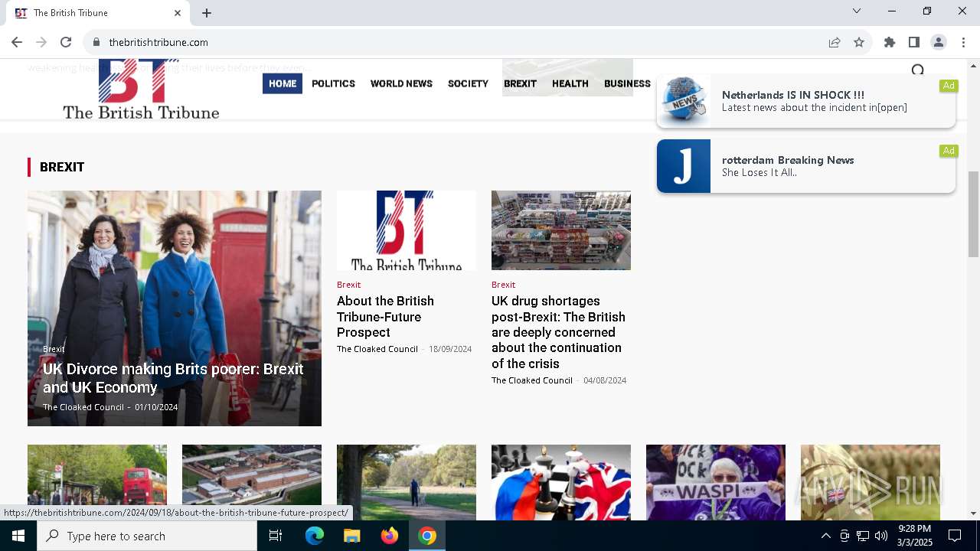Screen dimensions: 980x551
Task: Toggle the browser side panel
Action: (x=914, y=42)
